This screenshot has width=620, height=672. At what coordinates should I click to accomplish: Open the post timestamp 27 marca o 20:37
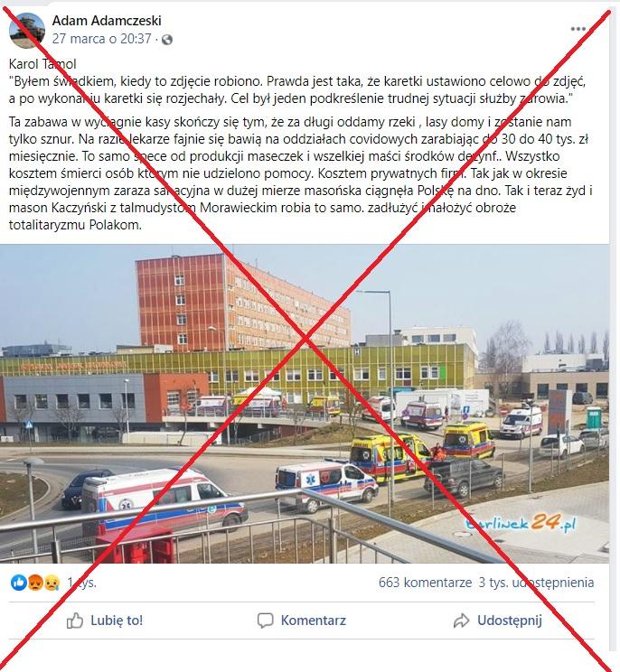tap(101, 39)
